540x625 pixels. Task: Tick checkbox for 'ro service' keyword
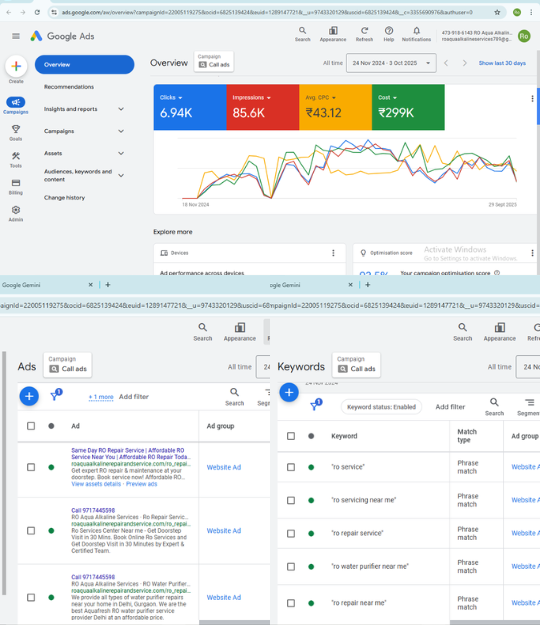click(291, 467)
